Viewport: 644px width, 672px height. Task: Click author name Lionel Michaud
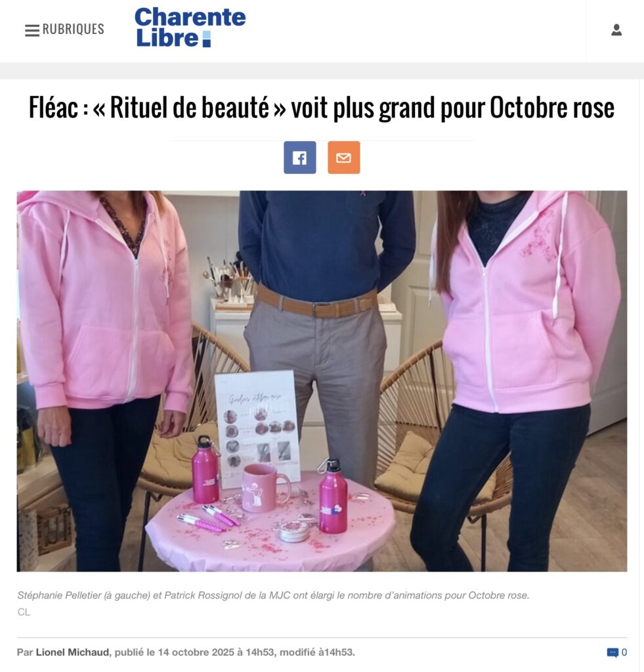tap(72, 652)
